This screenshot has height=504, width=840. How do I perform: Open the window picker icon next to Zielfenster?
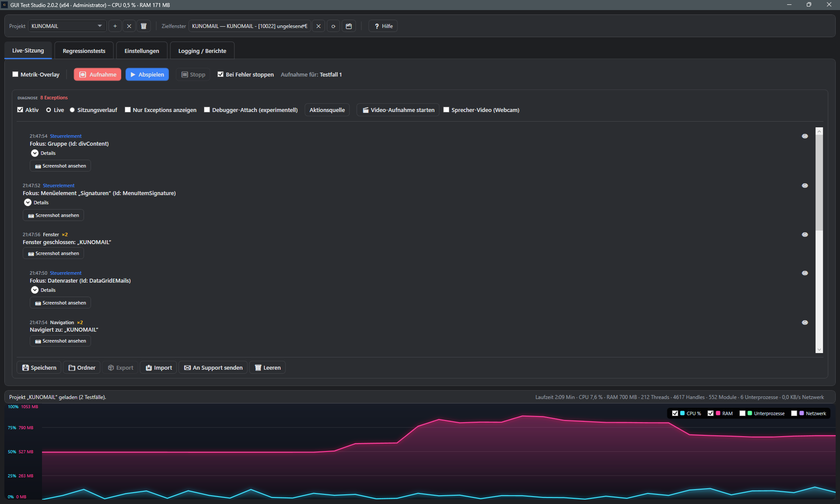pyautogui.click(x=349, y=26)
